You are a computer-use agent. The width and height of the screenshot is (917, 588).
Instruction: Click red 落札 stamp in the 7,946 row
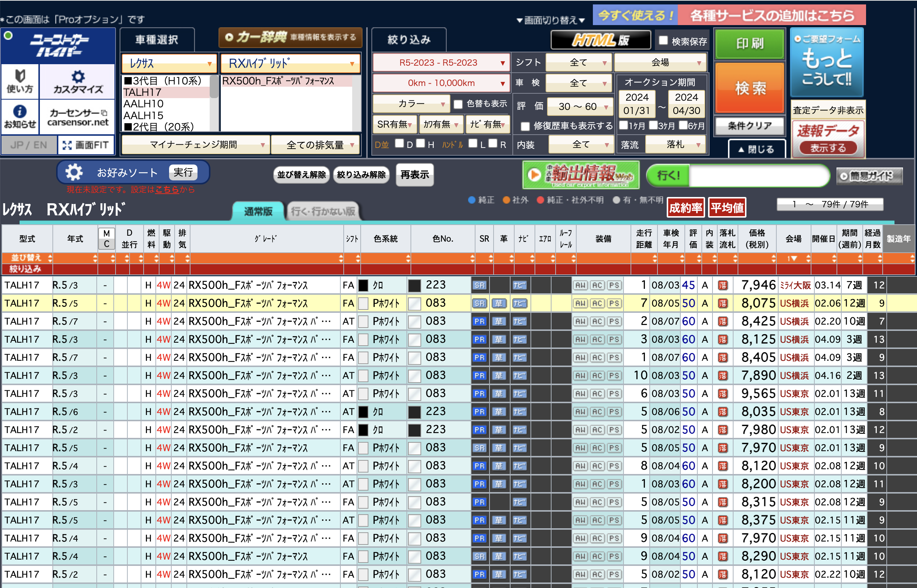coord(722,285)
